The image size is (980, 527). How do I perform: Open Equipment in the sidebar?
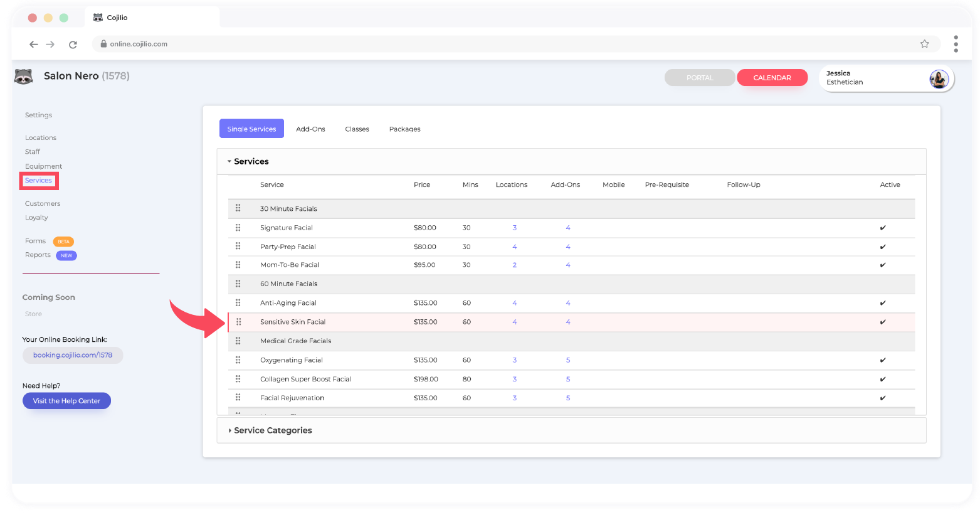pos(43,166)
